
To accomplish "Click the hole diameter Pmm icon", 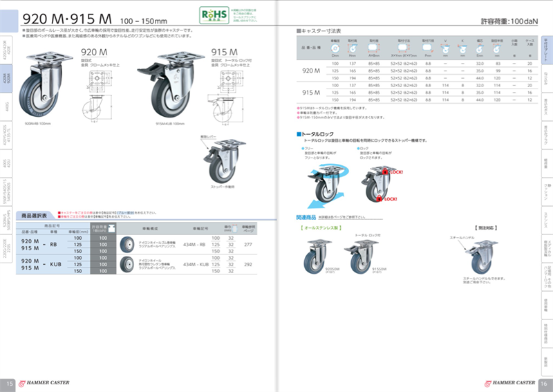I will pos(428,48).
